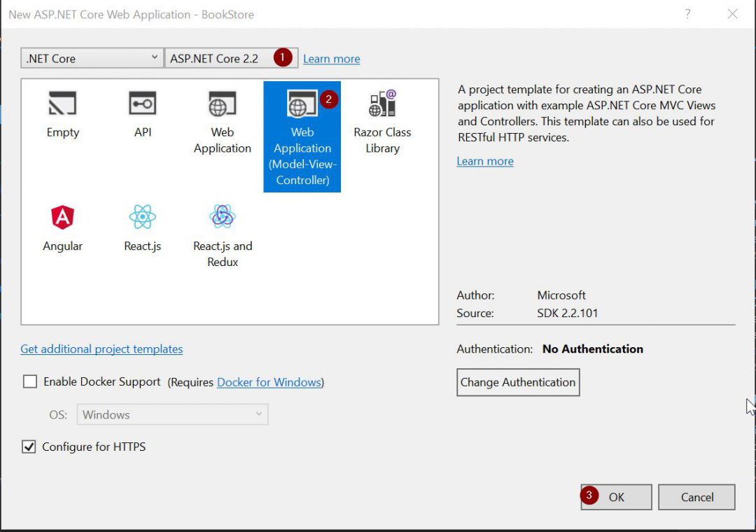Select the Empty project template icon
The width and height of the screenshot is (756, 532).
[x=62, y=105]
